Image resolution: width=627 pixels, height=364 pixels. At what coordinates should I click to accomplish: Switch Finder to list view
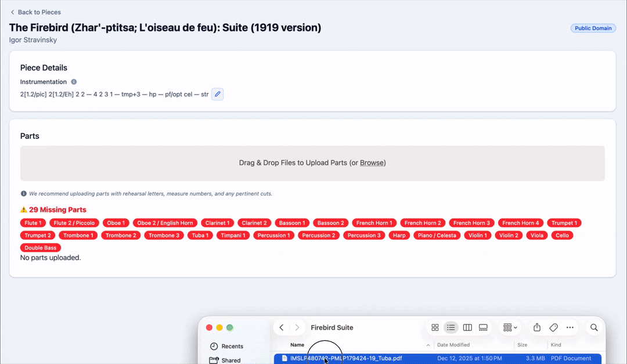tap(451, 327)
